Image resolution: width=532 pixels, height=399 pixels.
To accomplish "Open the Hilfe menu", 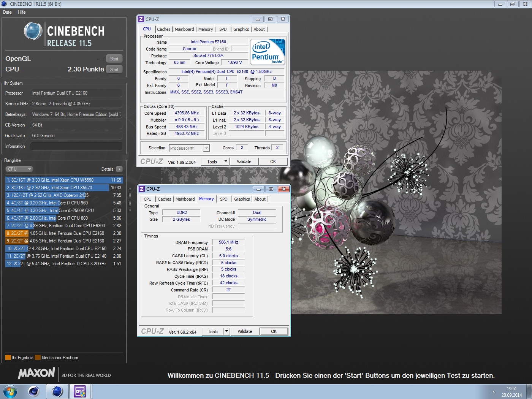I will pos(22,12).
